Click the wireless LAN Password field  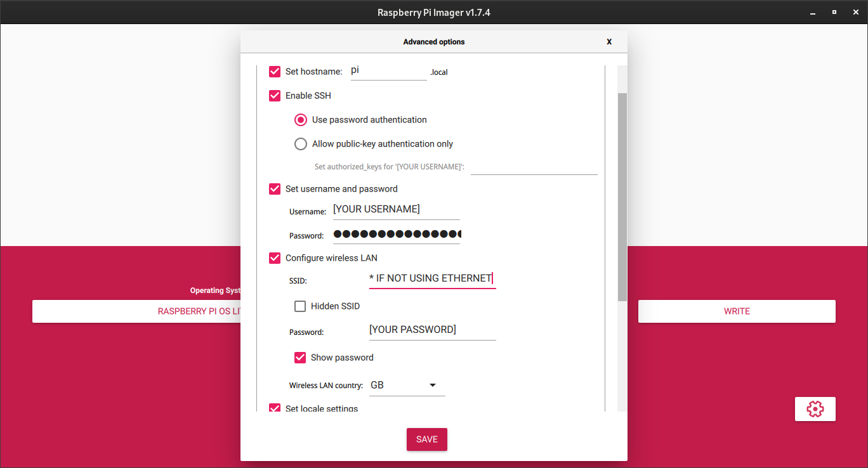pos(433,330)
